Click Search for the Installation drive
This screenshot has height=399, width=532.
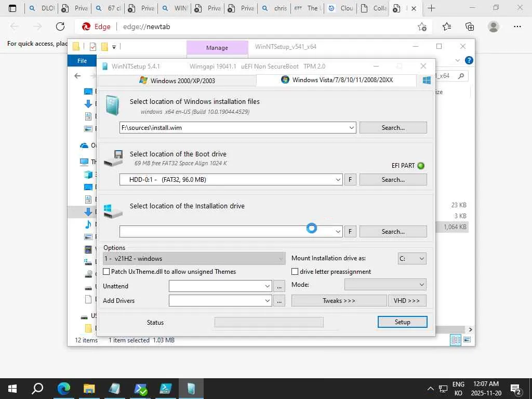pos(393,231)
